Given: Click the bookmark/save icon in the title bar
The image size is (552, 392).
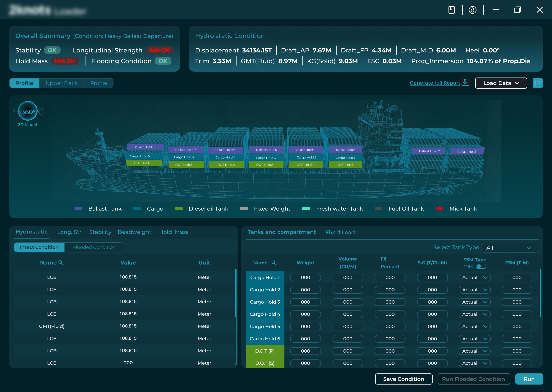Looking at the screenshot, I should click(452, 10).
